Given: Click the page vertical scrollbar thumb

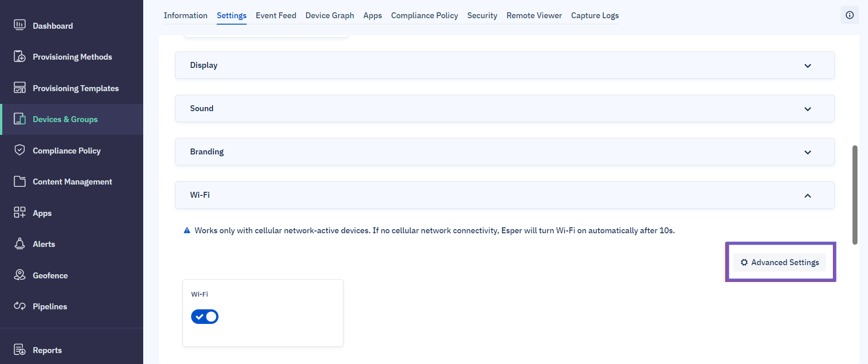Looking at the screenshot, I should pos(855,195).
